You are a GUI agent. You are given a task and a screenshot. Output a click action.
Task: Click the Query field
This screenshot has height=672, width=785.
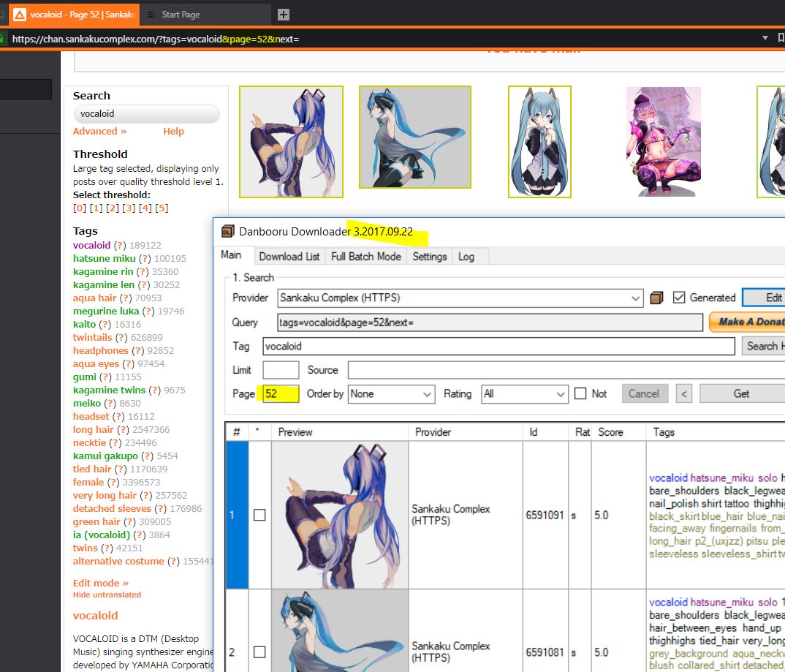490,322
